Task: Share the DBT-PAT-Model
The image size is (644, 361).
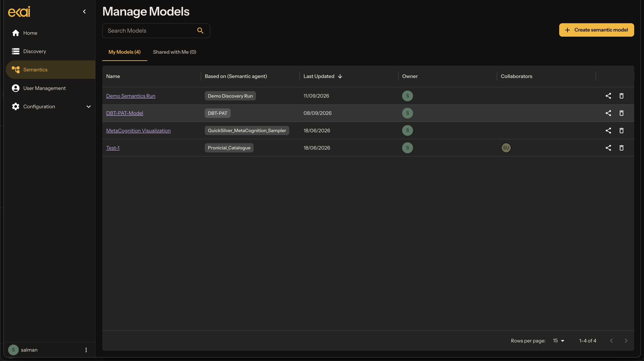Action: (x=608, y=113)
